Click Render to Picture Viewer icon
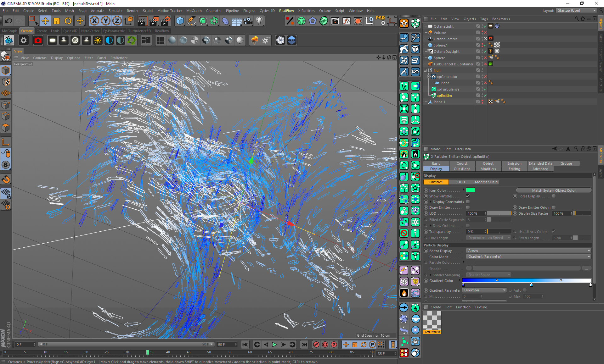 (154, 21)
